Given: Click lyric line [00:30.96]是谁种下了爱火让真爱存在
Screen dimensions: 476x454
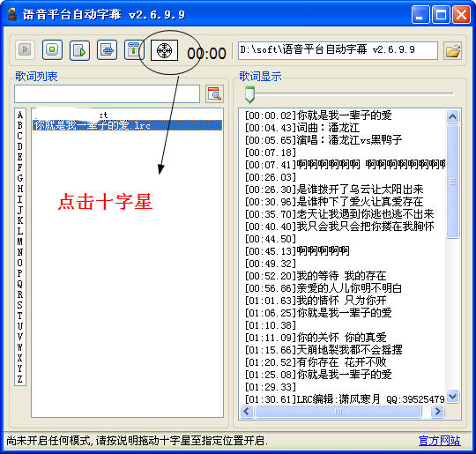Looking at the screenshot, I should pyautogui.click(x=334, y=202).
